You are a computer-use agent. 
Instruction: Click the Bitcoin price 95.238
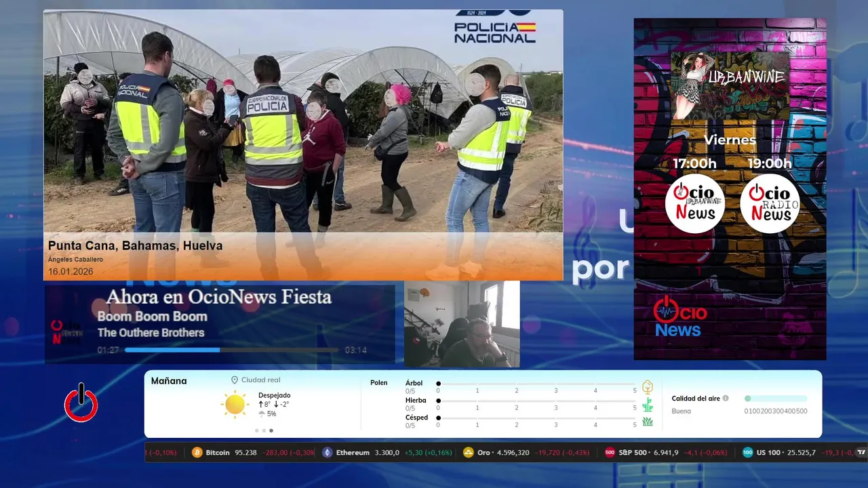245,453
